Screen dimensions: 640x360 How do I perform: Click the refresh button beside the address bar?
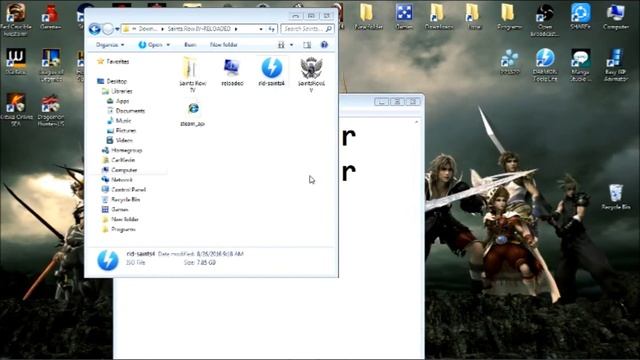pos(271,29)
